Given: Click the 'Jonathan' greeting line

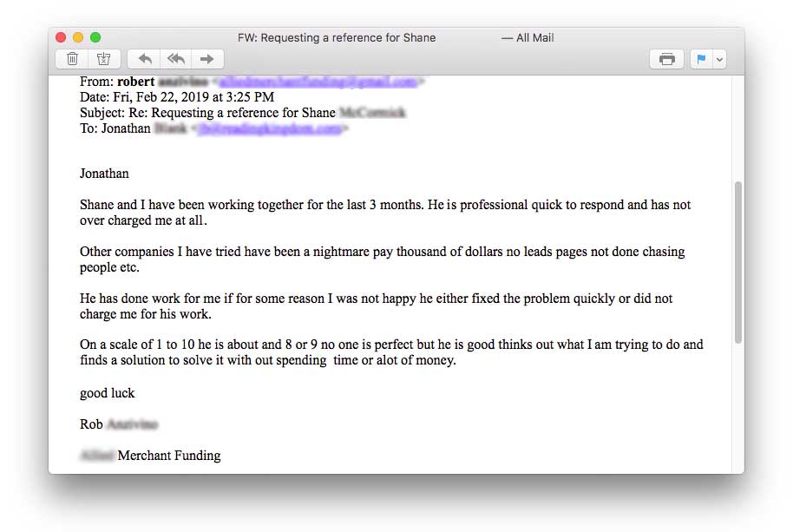Looking at the screenshot, I should [x=104, y=174].
